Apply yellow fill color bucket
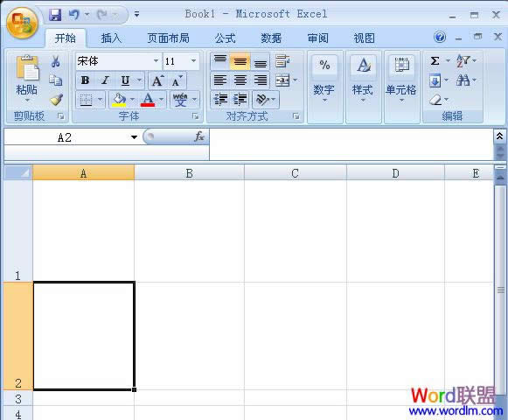This screenshot has height=420, width=508. [x=119, y=100]
